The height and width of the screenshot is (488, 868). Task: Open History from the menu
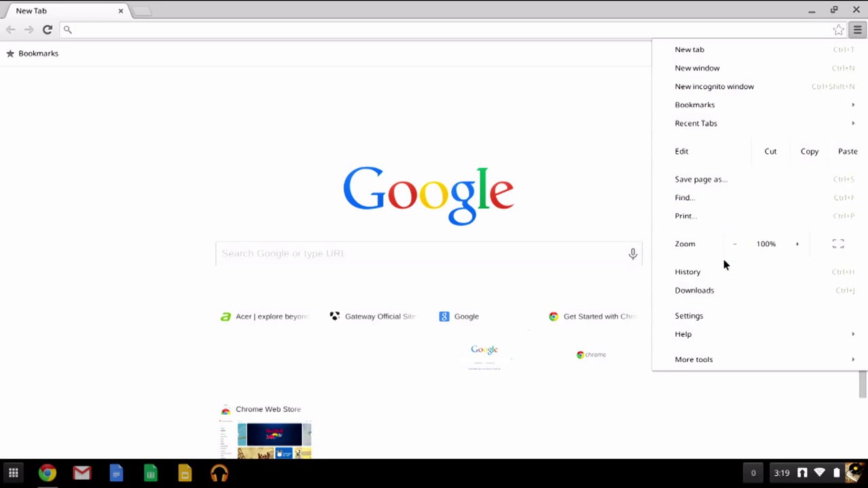[759, 272]
